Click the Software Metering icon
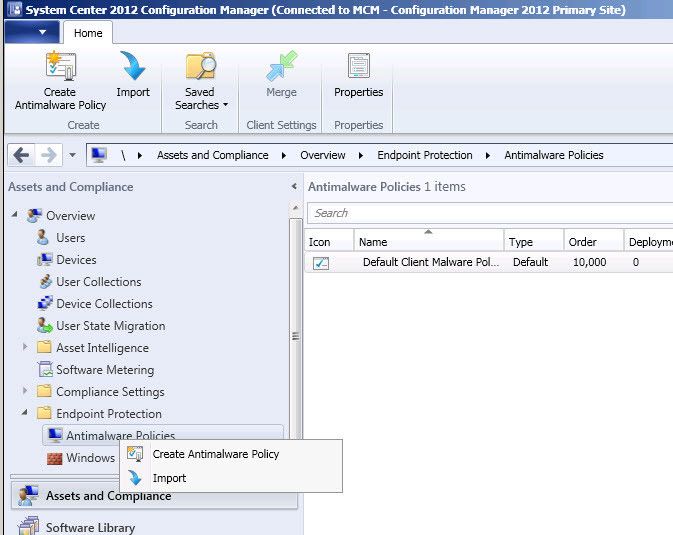673x535 pixels. pyautogui.click(x=45, y=369)
